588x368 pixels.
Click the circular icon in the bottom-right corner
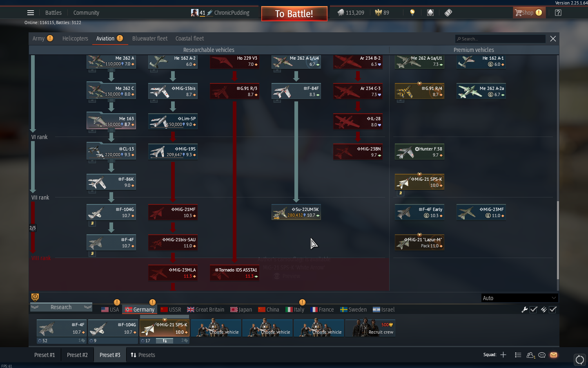pos(580,360)
